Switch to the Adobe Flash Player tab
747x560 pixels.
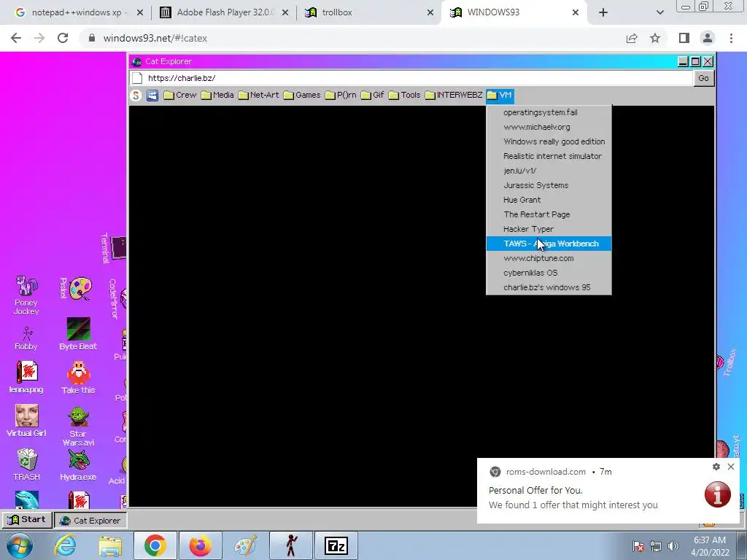(x=224, y=13)
